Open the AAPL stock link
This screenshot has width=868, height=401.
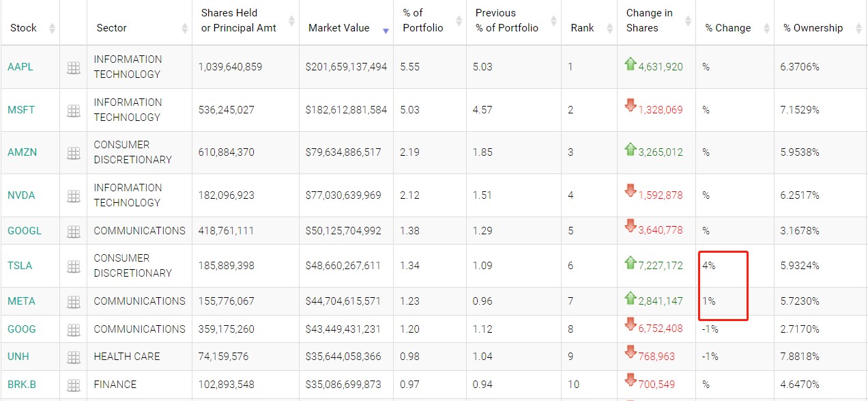click(x=20, y=67)
